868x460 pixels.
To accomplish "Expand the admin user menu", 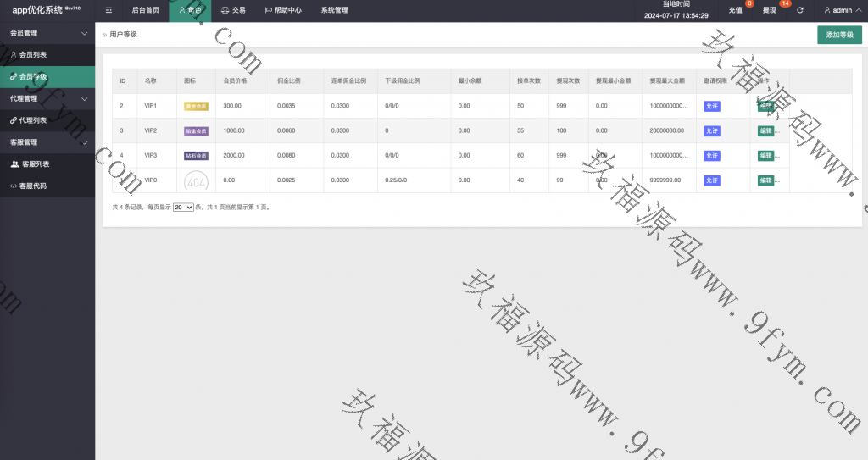I will (x=843, y=11).
